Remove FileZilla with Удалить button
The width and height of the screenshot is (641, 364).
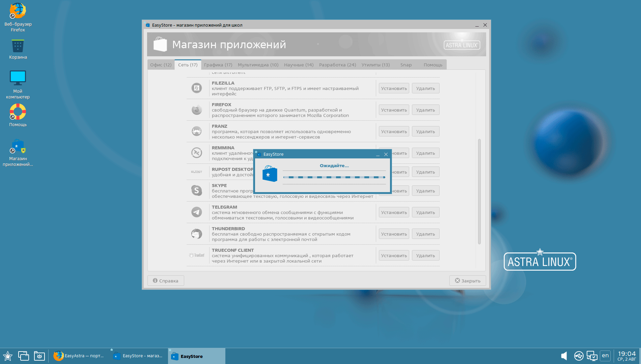point(426,88)
